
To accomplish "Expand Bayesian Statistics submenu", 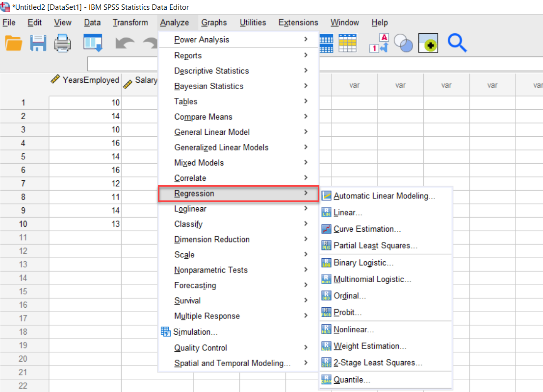I will tap(238, 86).
